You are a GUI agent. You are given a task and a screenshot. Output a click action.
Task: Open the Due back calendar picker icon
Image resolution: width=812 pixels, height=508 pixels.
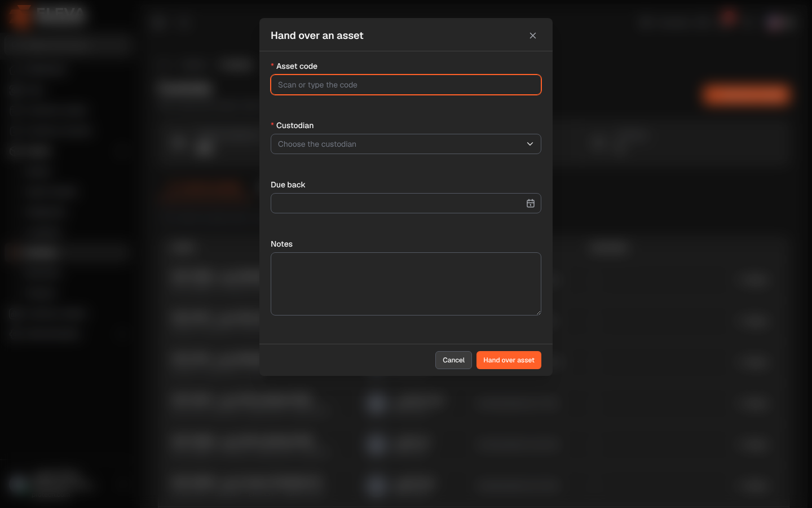click(x=531, y=203)
